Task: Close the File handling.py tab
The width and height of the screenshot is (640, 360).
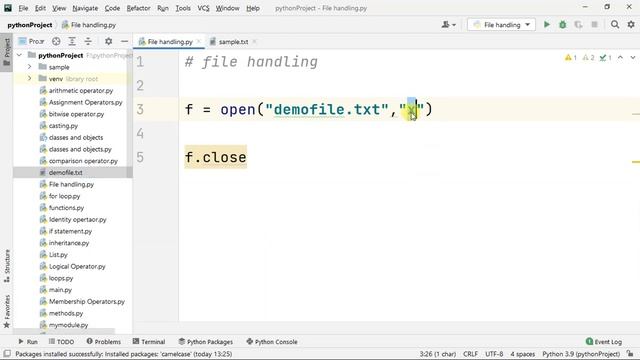Action: (199, 41)
